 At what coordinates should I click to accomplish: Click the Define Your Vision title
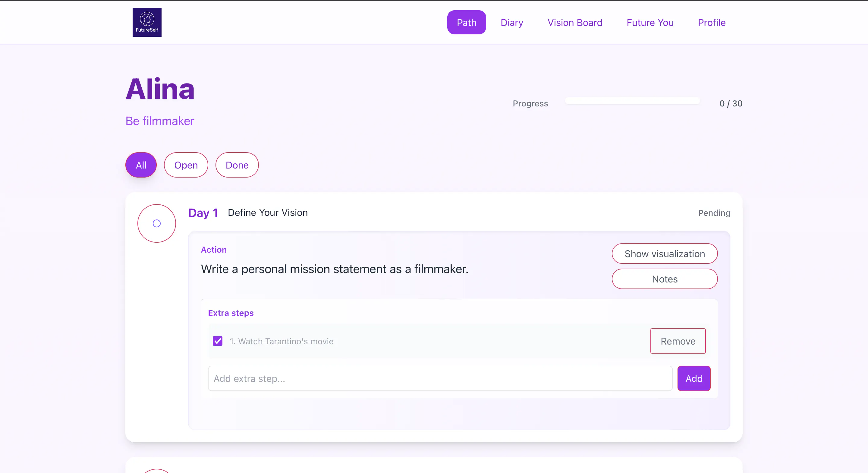point(268,213)
